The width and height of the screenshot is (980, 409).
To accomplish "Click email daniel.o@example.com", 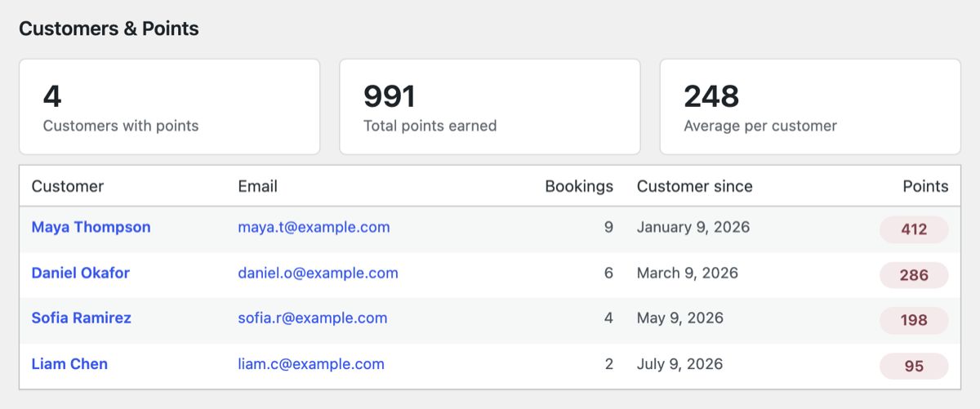I will [318, 273].
